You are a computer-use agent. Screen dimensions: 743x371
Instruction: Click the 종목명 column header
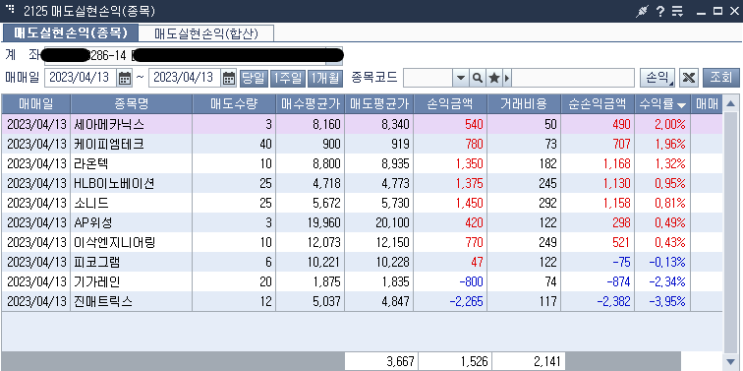pyautogui.click(x=132, y=104)
